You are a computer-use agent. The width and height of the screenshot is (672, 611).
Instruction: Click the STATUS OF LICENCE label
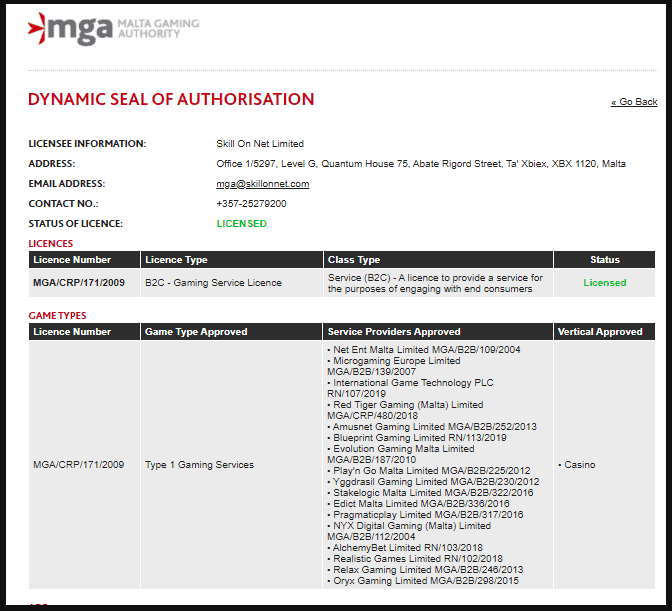(75, 224)
